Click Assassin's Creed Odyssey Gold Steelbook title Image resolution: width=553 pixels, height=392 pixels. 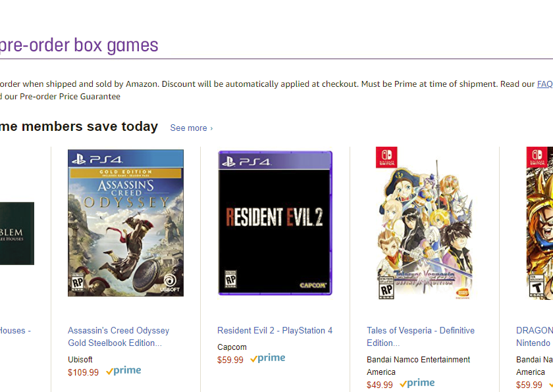tap(118, 337)
